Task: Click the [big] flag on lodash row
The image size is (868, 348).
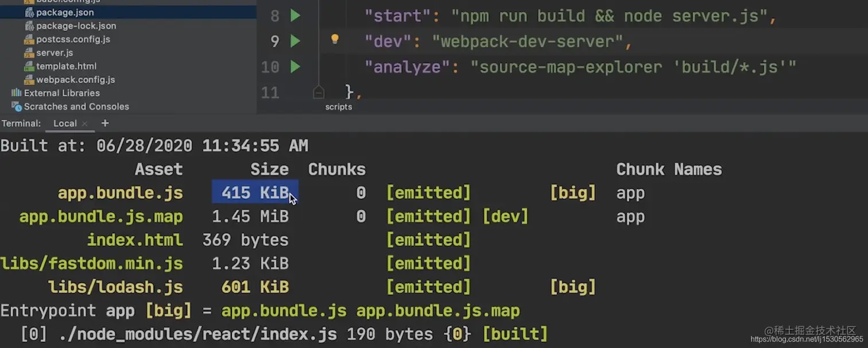Action: click(x=572, y=287)
